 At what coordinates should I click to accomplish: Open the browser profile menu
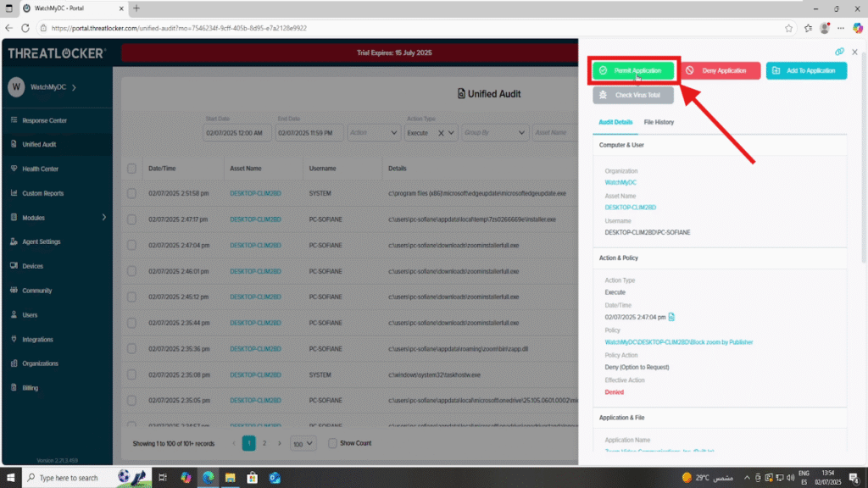[x=825, y=28]
